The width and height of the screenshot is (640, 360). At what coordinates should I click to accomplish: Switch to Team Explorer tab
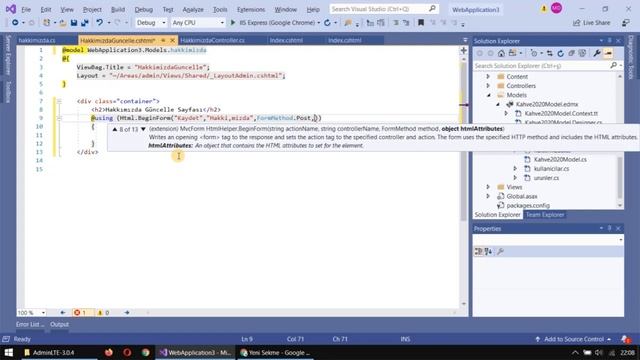tap(545, 215)
